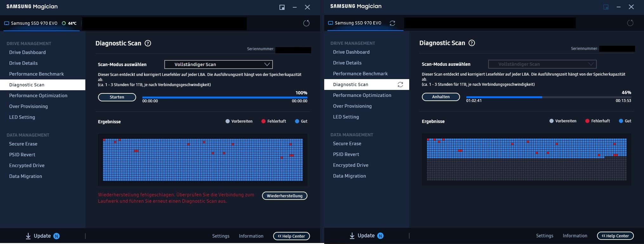This screenshot has width=644, height=244.
Task: Open Performance Benchmark in left window
Action: (36, 74)
